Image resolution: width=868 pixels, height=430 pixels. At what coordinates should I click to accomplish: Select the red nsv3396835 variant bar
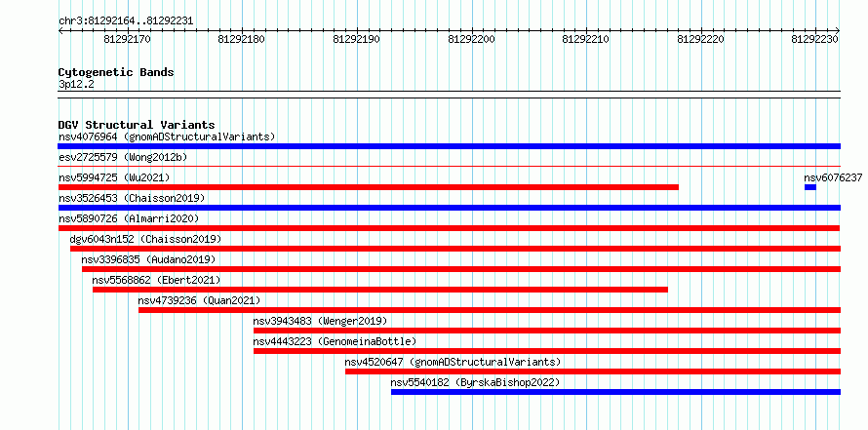(x=461, y=269)
